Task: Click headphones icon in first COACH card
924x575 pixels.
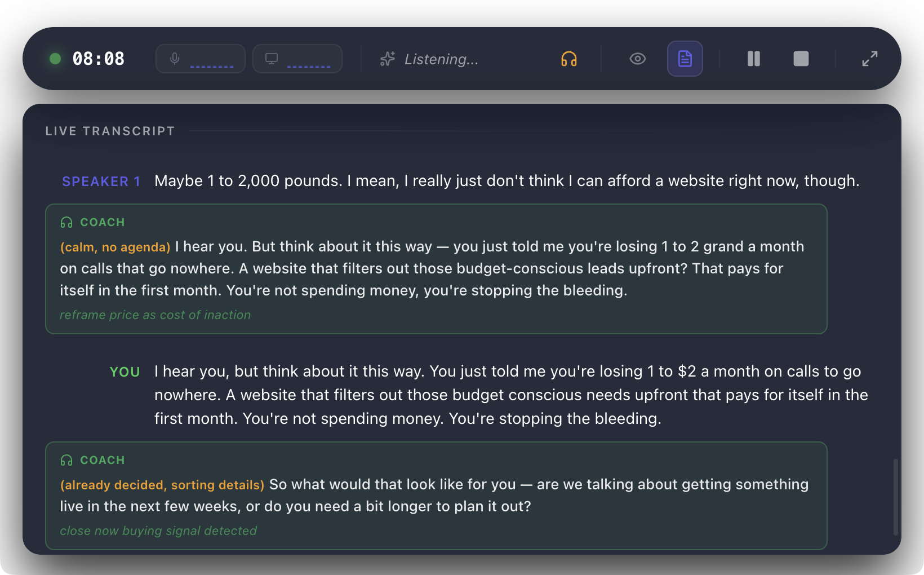Action: pyautogui.click(x=66, y=223)
